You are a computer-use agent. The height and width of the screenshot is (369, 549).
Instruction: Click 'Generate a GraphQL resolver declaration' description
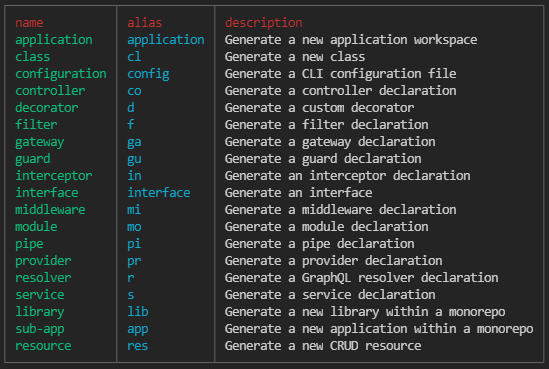(x=361, y=278)
